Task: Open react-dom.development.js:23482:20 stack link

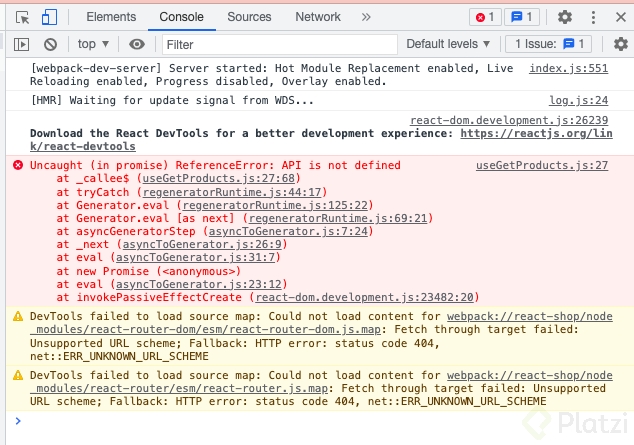Action: point(364,297)
